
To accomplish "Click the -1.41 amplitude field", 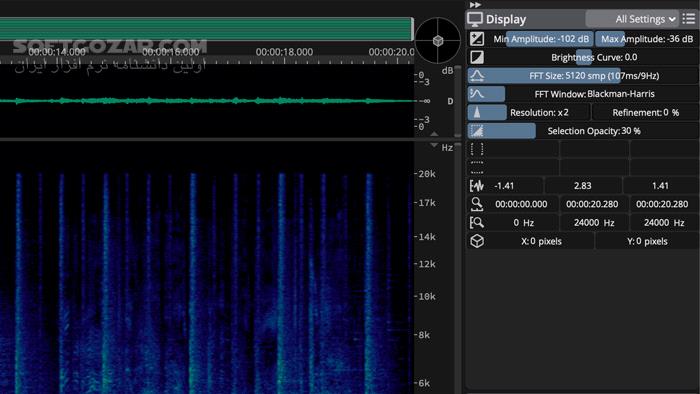I will [504, 186].
